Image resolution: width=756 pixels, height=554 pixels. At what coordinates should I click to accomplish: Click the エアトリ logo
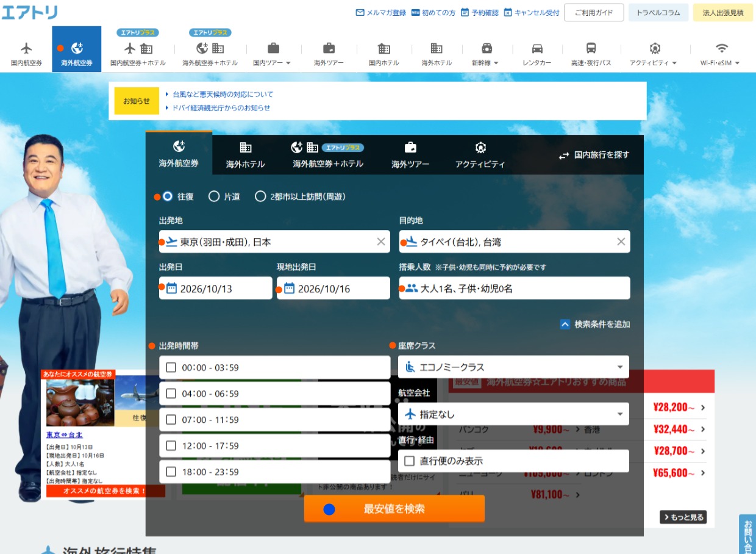click(30, 12)
